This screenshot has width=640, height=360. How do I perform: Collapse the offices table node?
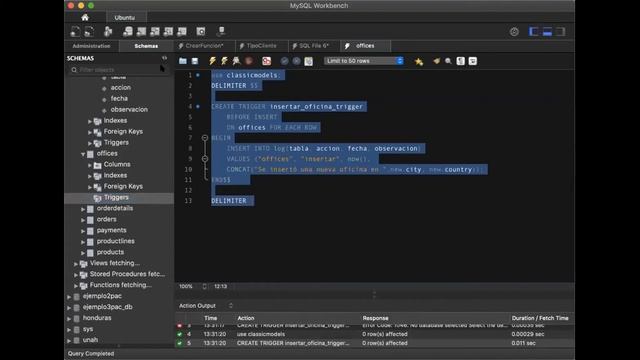click(83, 154)
